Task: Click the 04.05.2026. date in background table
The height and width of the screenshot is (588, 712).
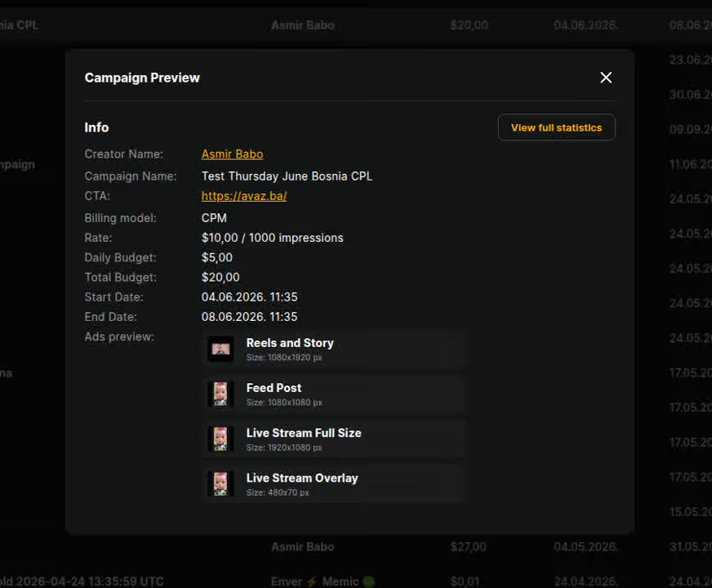Action: [585, 546]
